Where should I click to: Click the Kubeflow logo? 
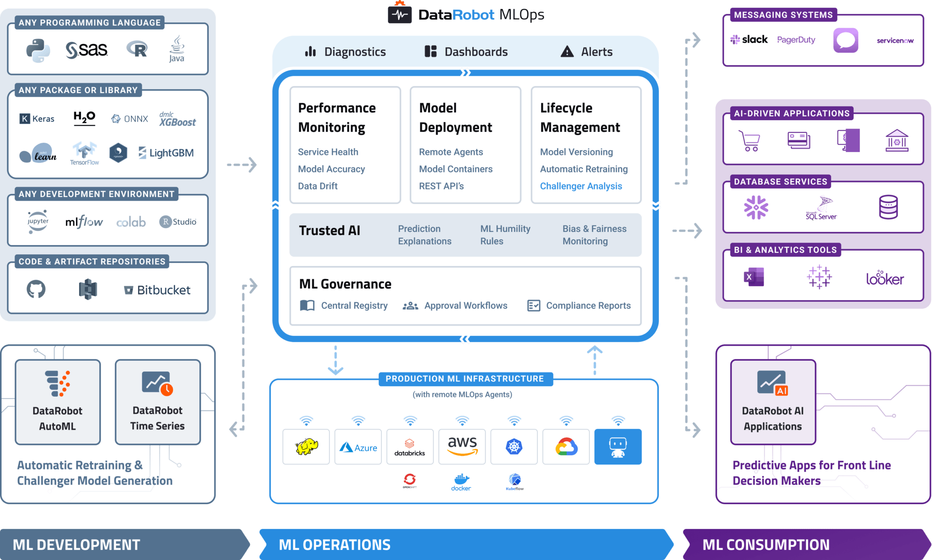tap(515, 482)
